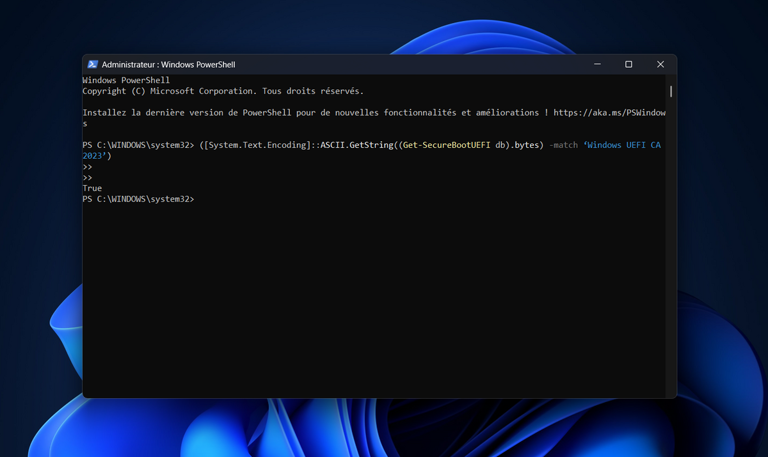Click the desktop wallpaper outside the window
Viewport: 768px width, 457px height.
click(x=720, y=250)
